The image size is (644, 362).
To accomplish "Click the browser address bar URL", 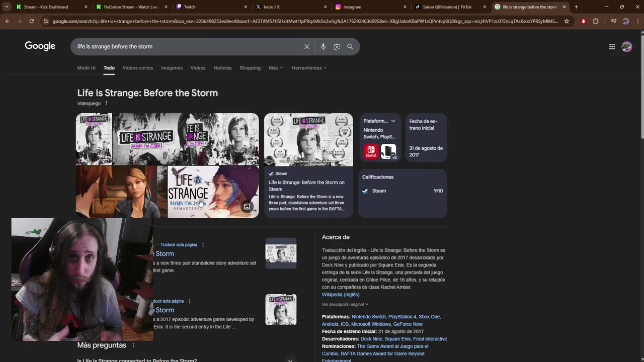I will pyautogui.click(x=305, y=21).
